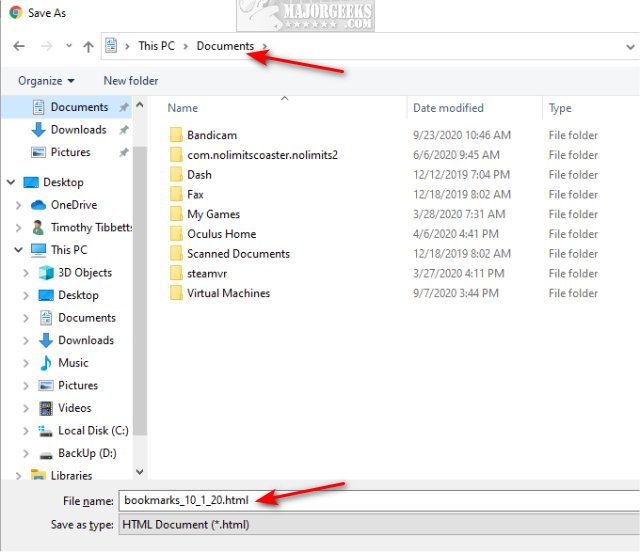Viewport: 640px width, 552px height.
Task: Select the Downloads arrow icon under This PC
Action: [x=46, y=340]
